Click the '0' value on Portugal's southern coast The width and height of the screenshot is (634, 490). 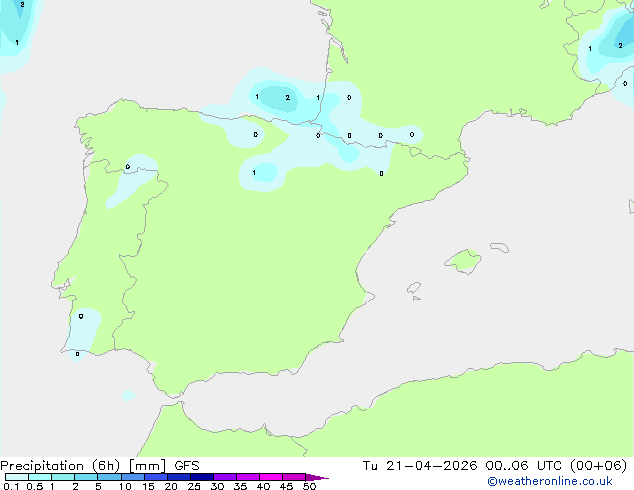pos(78,354)
